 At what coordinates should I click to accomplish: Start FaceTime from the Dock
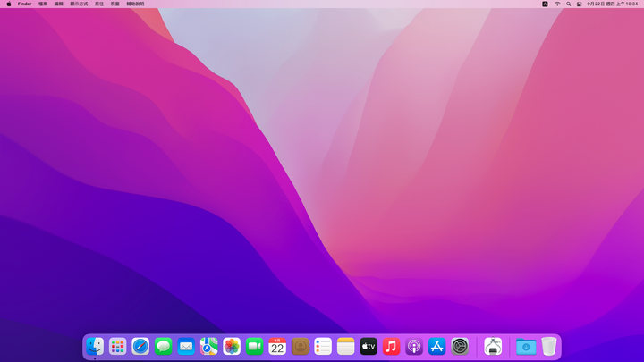point(255,347)
